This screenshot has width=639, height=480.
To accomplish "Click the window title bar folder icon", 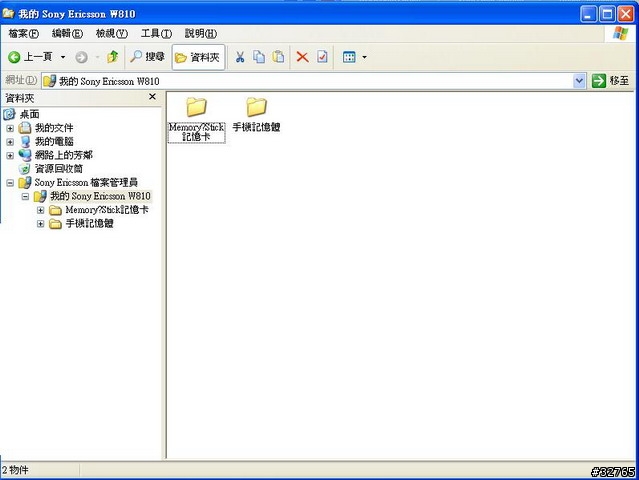I will [8, 13].
